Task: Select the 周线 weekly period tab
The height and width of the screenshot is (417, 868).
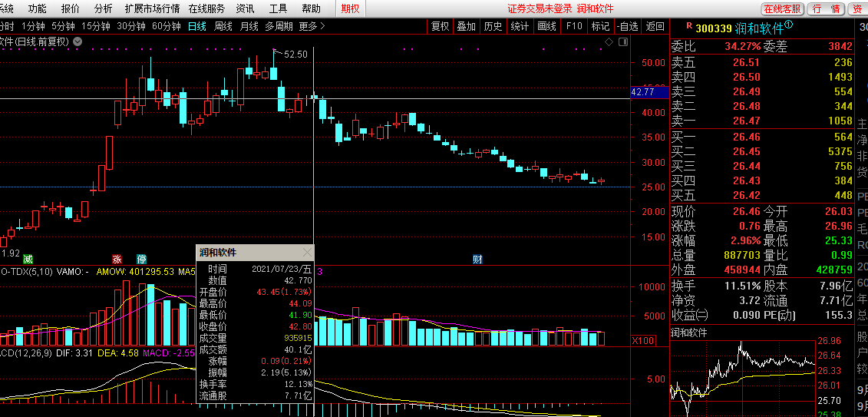Action: click(x=223, y=26)
